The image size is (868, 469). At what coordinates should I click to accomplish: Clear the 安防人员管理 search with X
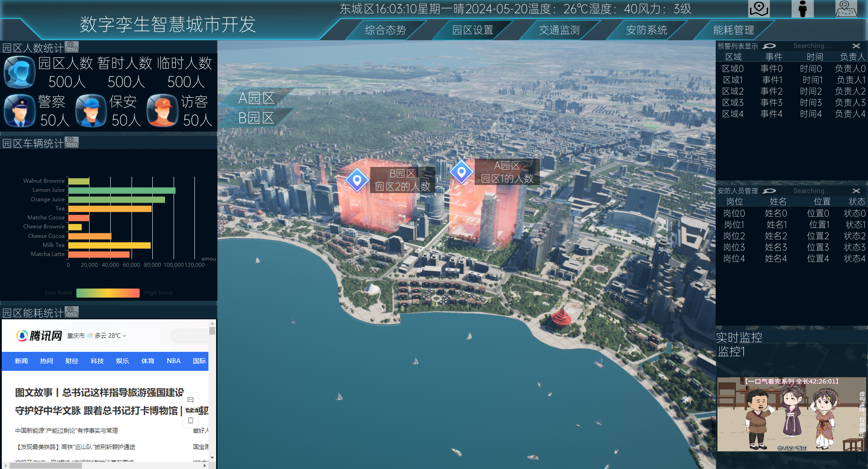856,191
